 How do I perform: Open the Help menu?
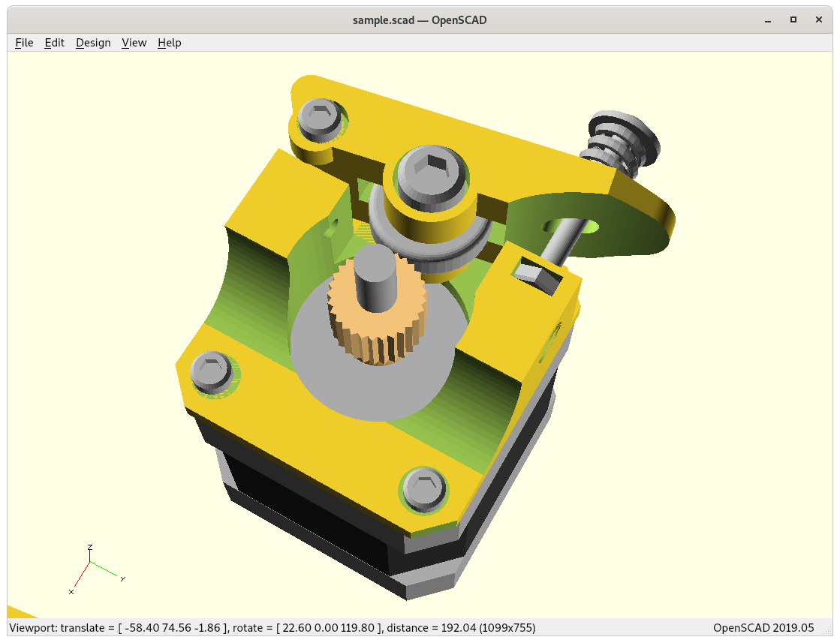coord(169,43)
